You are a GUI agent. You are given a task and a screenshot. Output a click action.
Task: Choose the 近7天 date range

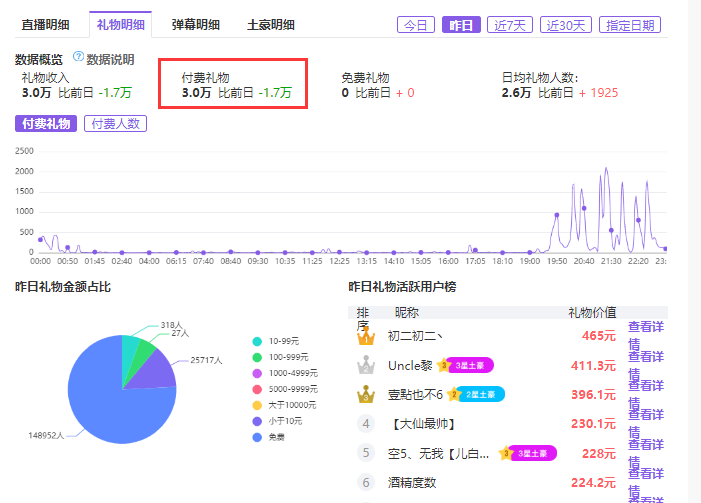pos(510,25)
